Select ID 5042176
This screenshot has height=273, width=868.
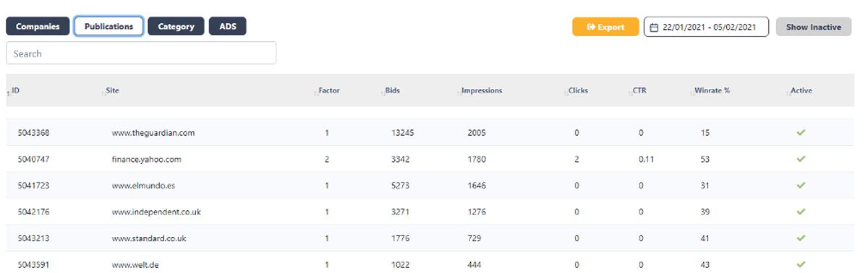pyautogui.click(x=34, y=212)
